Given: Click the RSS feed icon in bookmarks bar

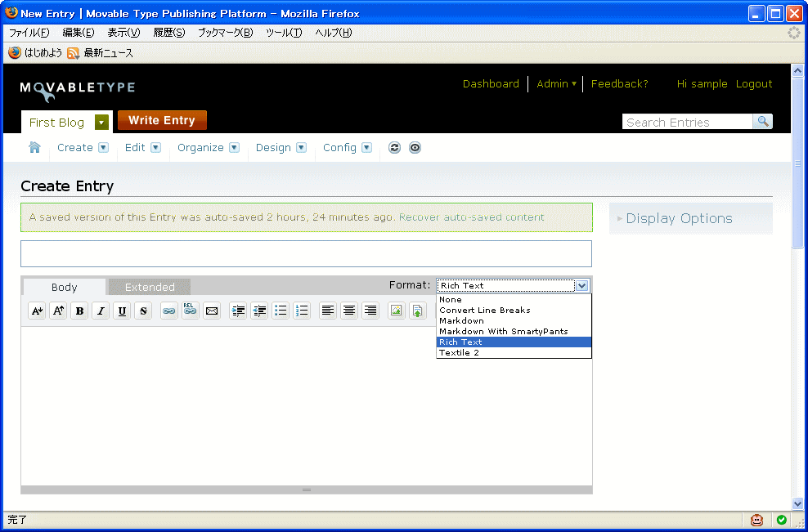Looking at the screenshot, I should coord(73,52).
